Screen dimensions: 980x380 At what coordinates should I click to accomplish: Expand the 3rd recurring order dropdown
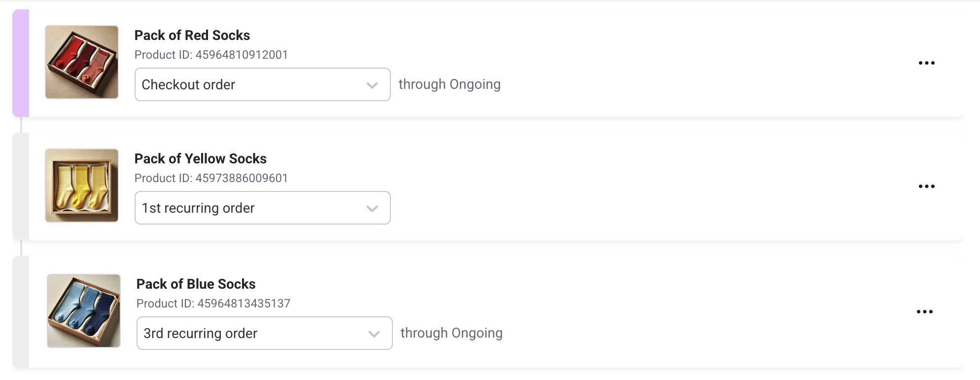click(264, 333)
